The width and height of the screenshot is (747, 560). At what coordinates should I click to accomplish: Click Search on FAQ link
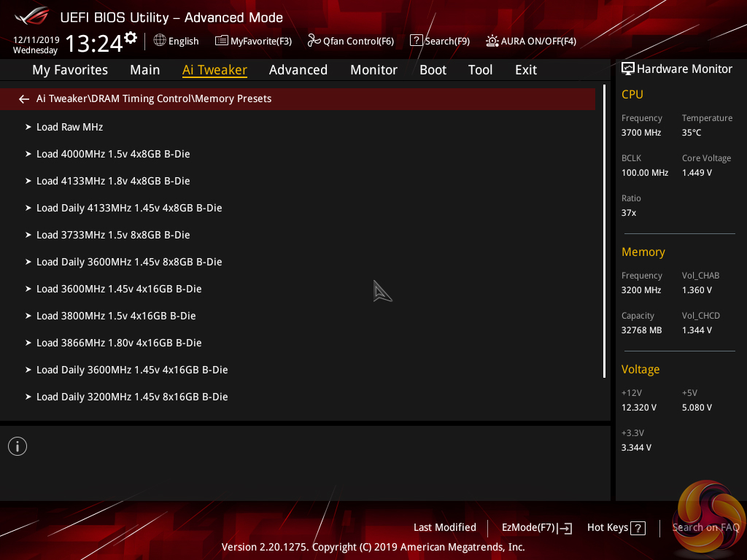point(705,528)
